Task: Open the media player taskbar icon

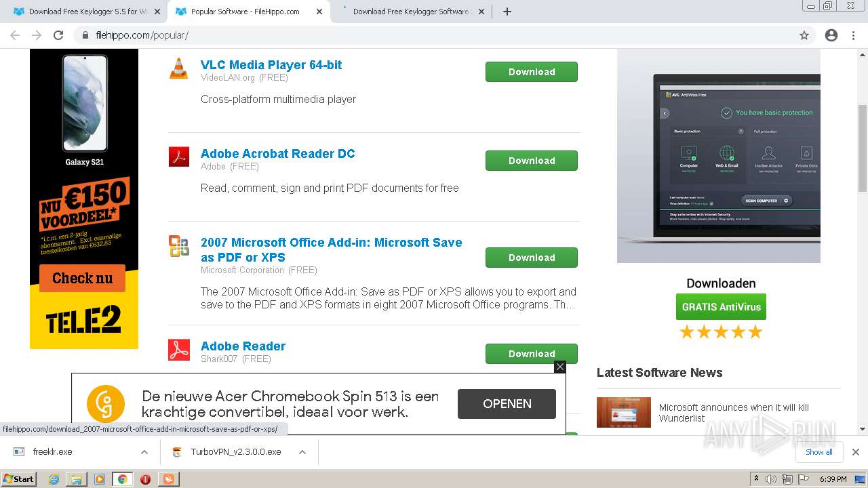Action: [99, 479]
